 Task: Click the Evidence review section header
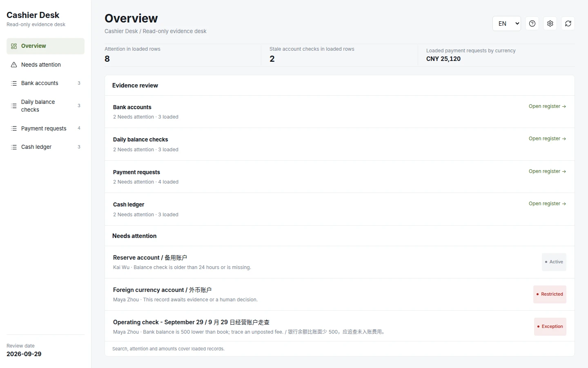pyautogui.click(x=135, y=85)
